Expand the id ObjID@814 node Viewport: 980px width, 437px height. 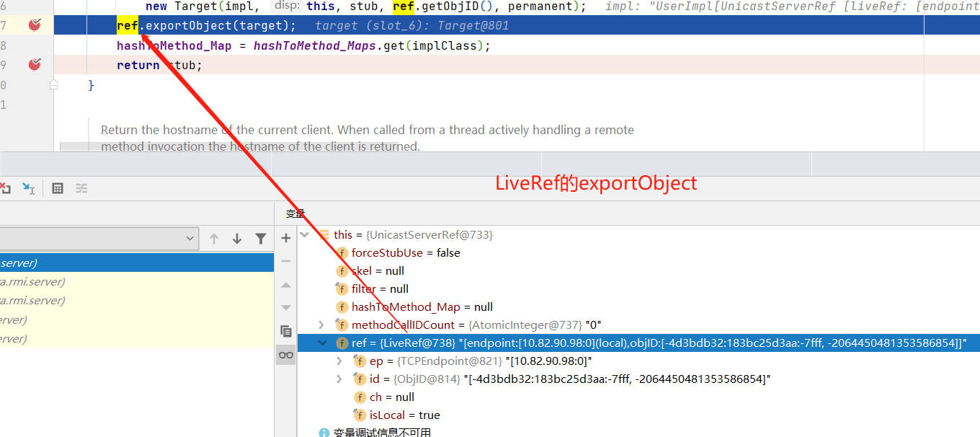(339, 379)
